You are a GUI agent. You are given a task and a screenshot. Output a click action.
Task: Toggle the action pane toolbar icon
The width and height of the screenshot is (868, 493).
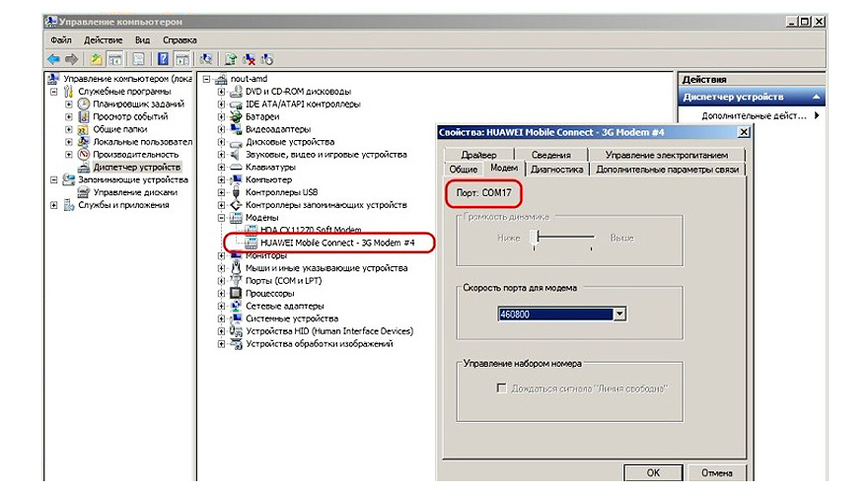[181, 59]
